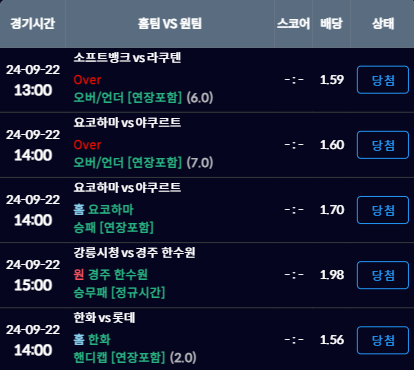Click 핸디캡 [연장포함] (2.0) bet type
414x370 pixels.
(135, 358)
